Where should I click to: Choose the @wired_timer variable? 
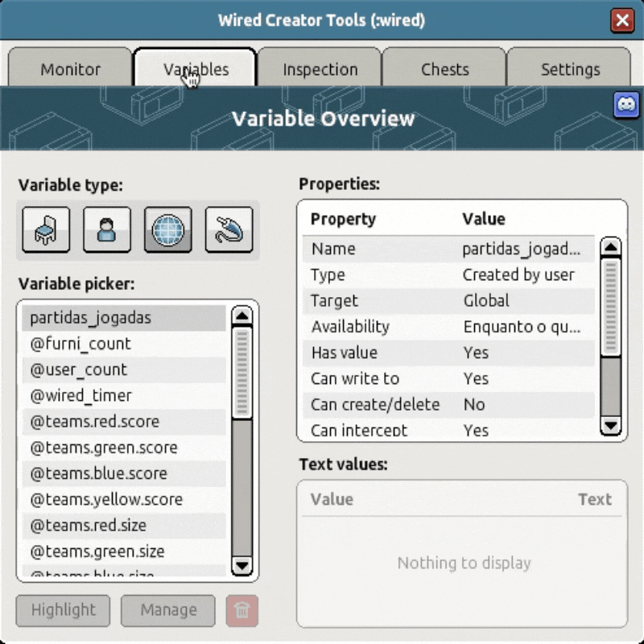[124, 395]
